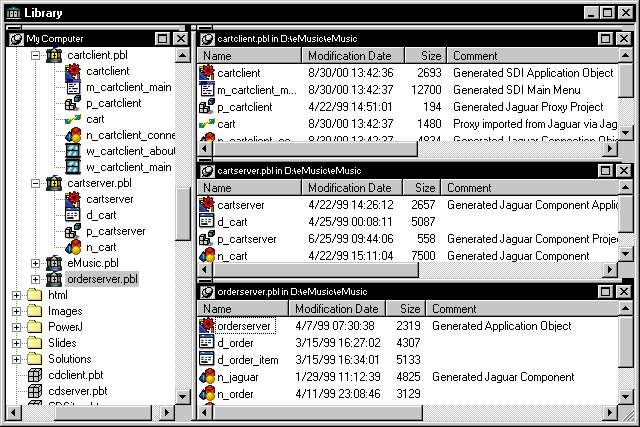Sort cartclient list by Modification Date column
This screenshot has height=427, width=640.
click(x=350, y=56)
